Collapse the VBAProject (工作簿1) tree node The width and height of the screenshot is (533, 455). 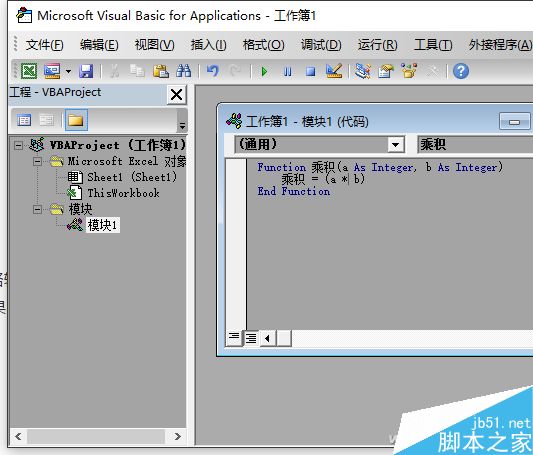click(x=18, y=145)
